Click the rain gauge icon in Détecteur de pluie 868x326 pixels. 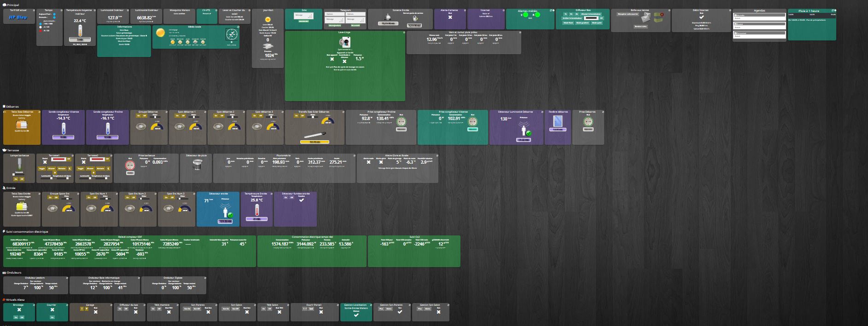coord(197,166)
